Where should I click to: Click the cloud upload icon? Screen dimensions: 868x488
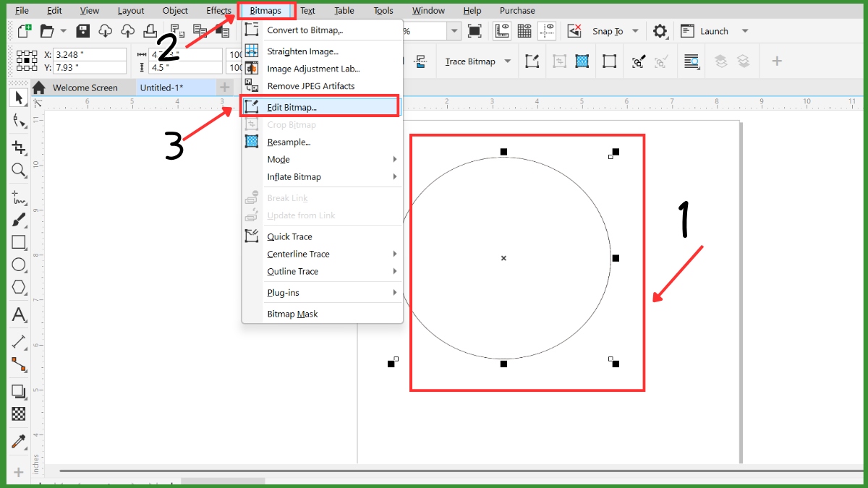[x=128, y=31]
